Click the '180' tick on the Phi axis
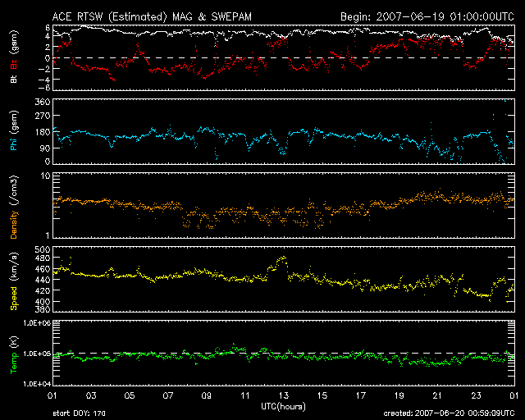Screen dimensions: 525x420 coord(43,132)
